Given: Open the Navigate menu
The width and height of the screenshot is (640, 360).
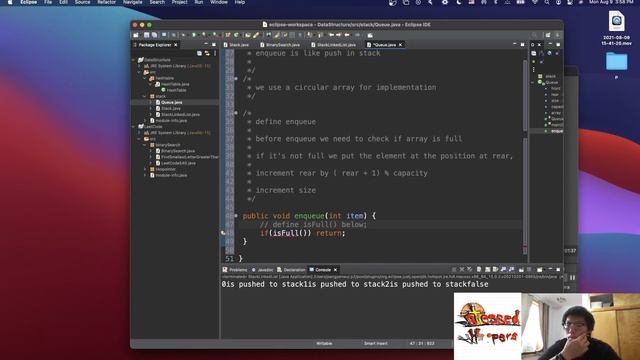Looking at the screenshot, I should click(133, 2).
